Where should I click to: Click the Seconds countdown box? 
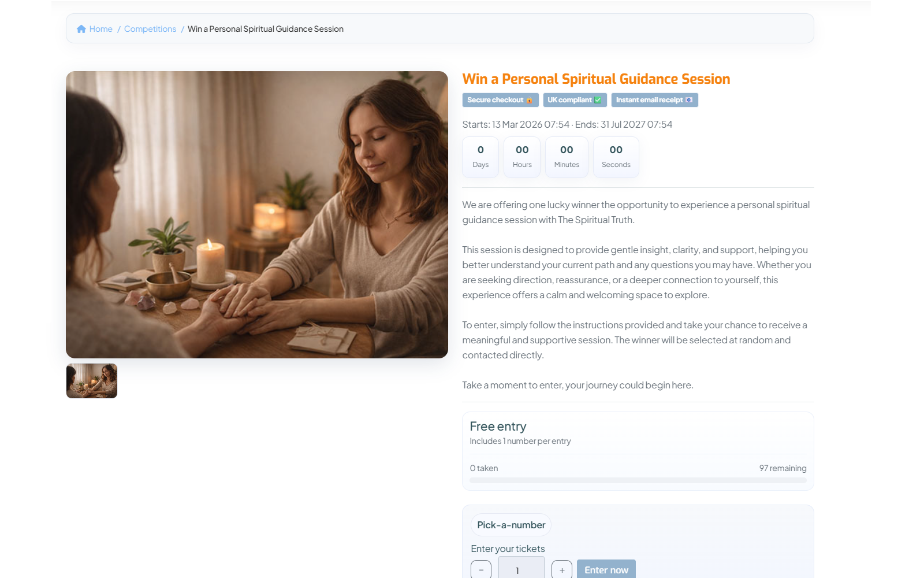(616, 157)
